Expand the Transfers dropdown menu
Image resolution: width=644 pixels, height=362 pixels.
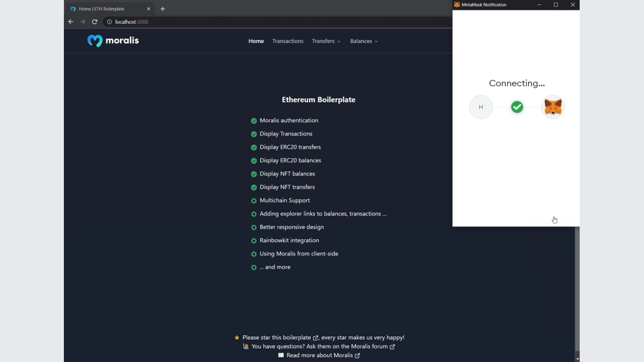326,41
